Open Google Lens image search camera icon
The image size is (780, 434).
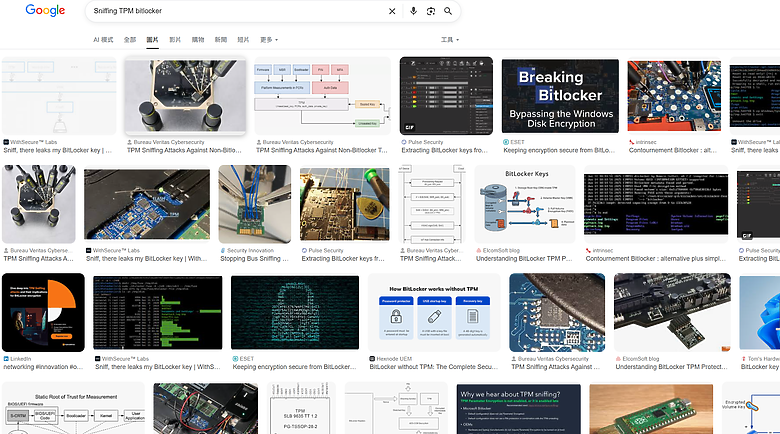coord(431,11)
